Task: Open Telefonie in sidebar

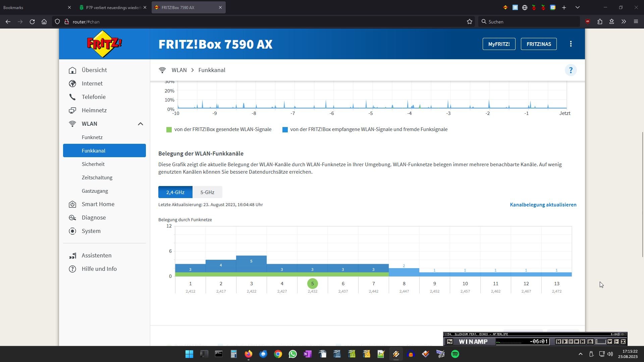Action: 94,97
